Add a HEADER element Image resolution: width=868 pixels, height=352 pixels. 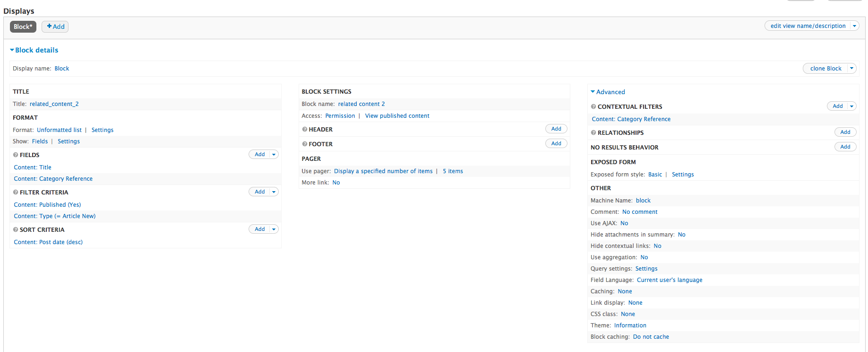tap(556, 129)
